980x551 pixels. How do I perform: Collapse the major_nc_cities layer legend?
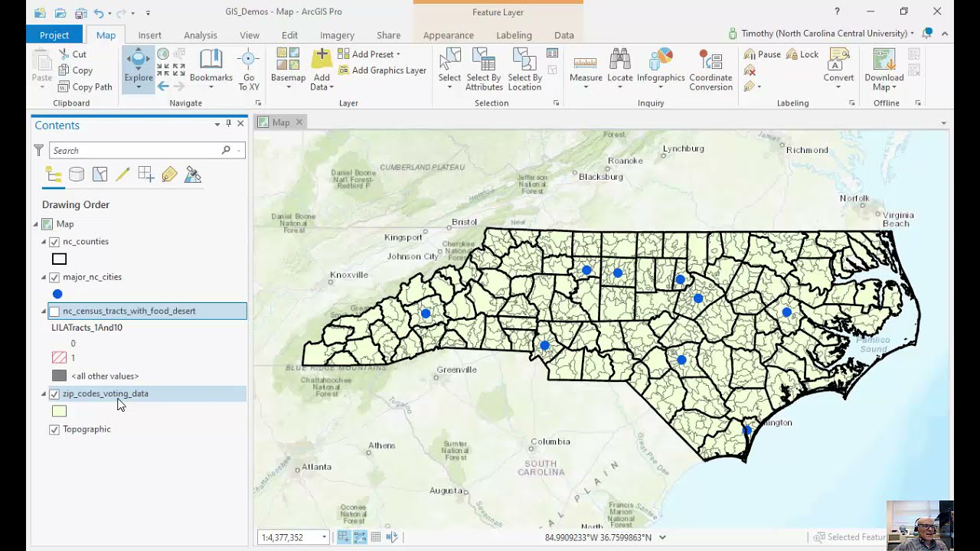tap(44, 277)
